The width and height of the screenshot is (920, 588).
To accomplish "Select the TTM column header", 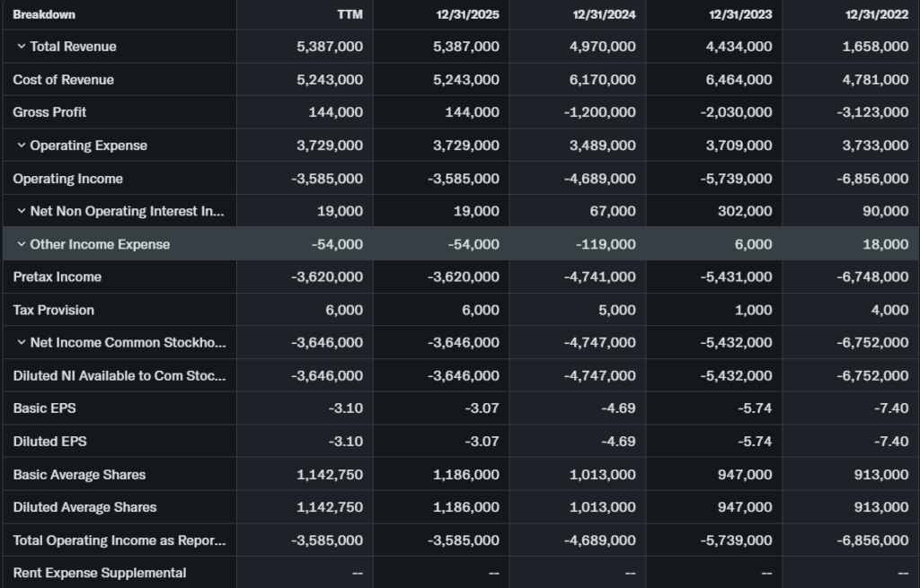I will click(x=349, y=14).
